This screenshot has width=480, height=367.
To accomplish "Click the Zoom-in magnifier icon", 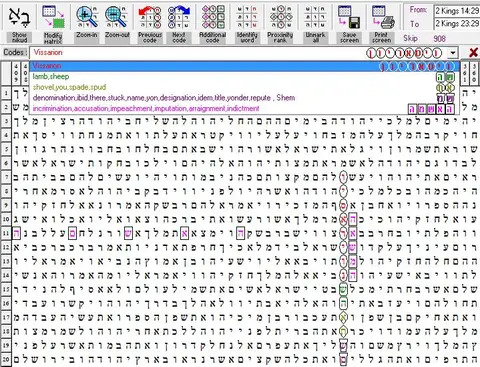I will (x=87, y=17).
